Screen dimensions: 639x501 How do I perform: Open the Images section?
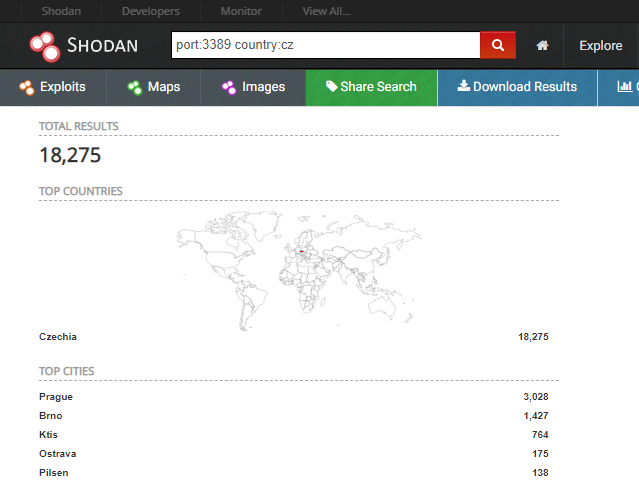[253, 87]
